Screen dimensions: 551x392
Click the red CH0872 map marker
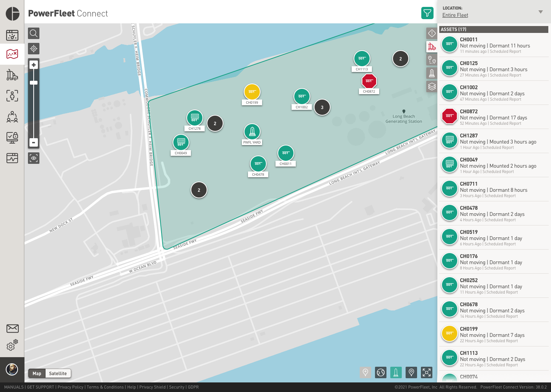(369, 81)
